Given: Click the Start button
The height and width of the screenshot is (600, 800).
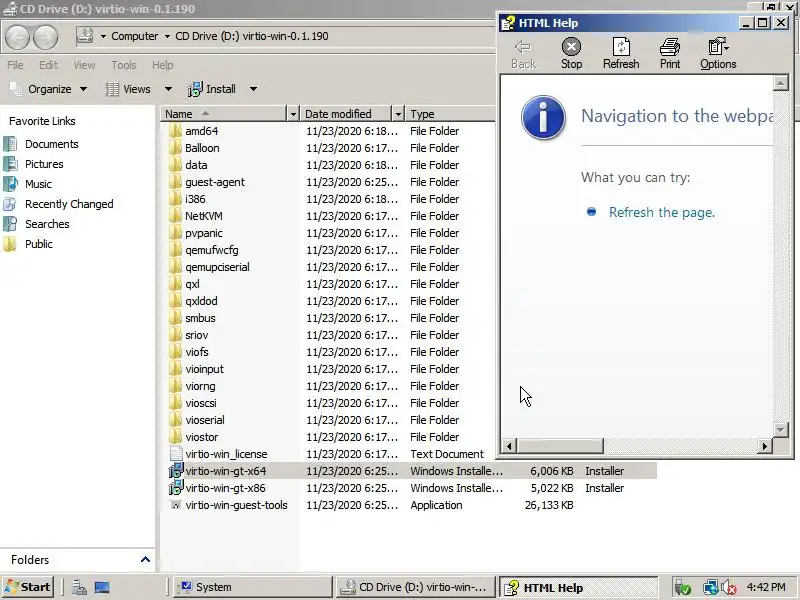Looking at the screenshot, I should [x=28, y=587].
